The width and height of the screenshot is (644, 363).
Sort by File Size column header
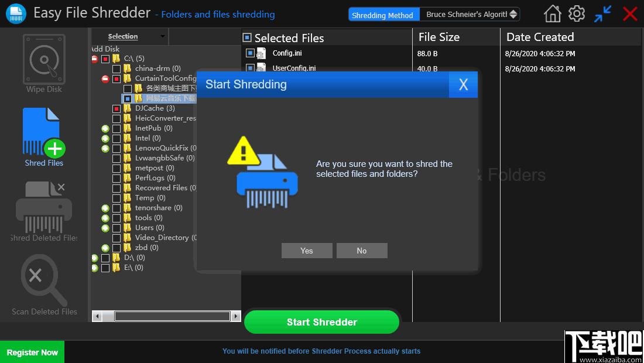tap(439, 37)
